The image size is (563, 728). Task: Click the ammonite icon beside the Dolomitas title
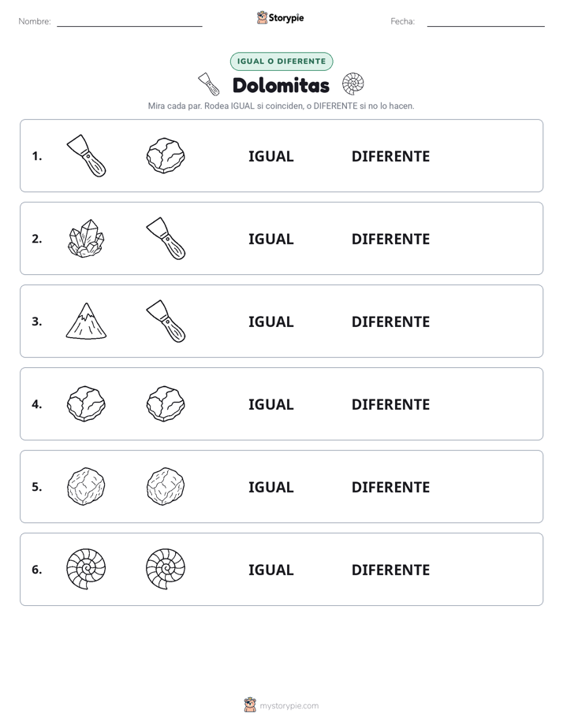click(x=353, y=84)
